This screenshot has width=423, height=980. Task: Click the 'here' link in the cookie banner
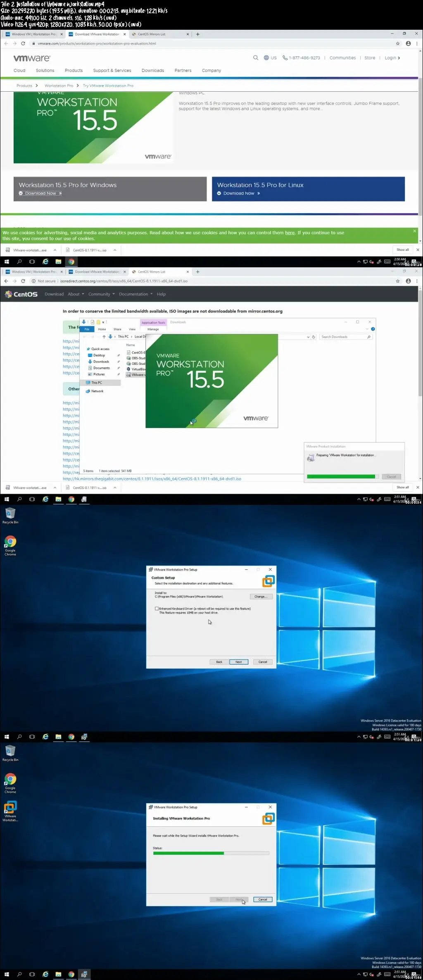[x=290, y=233]
